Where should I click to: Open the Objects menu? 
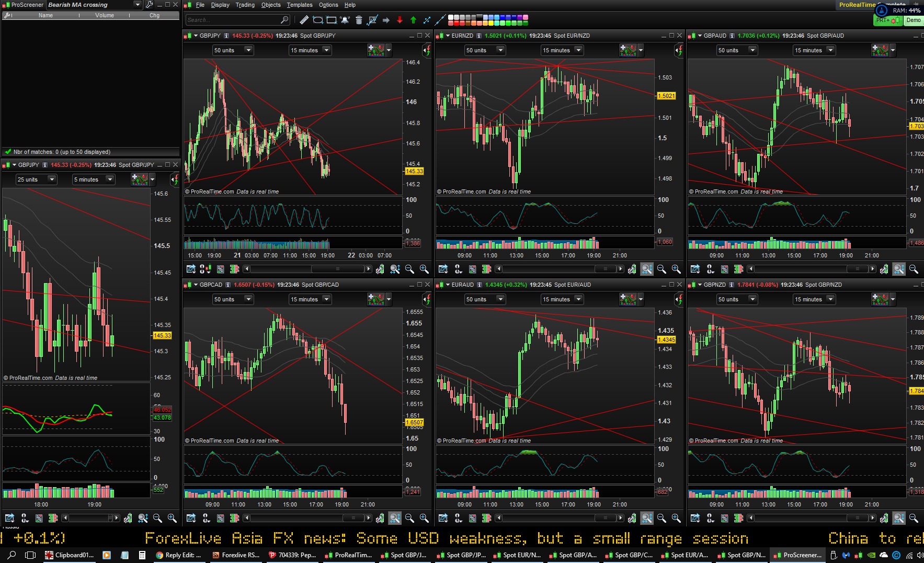271,5
